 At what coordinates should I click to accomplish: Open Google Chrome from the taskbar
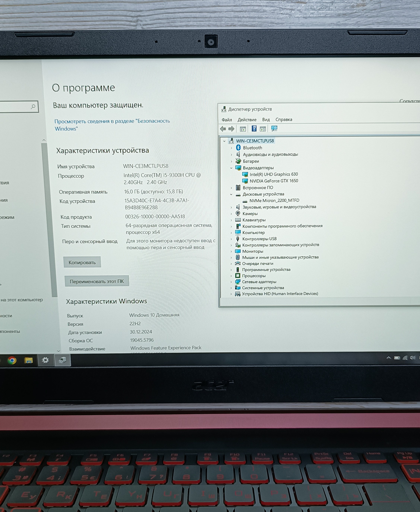click(x=12, y=360)
